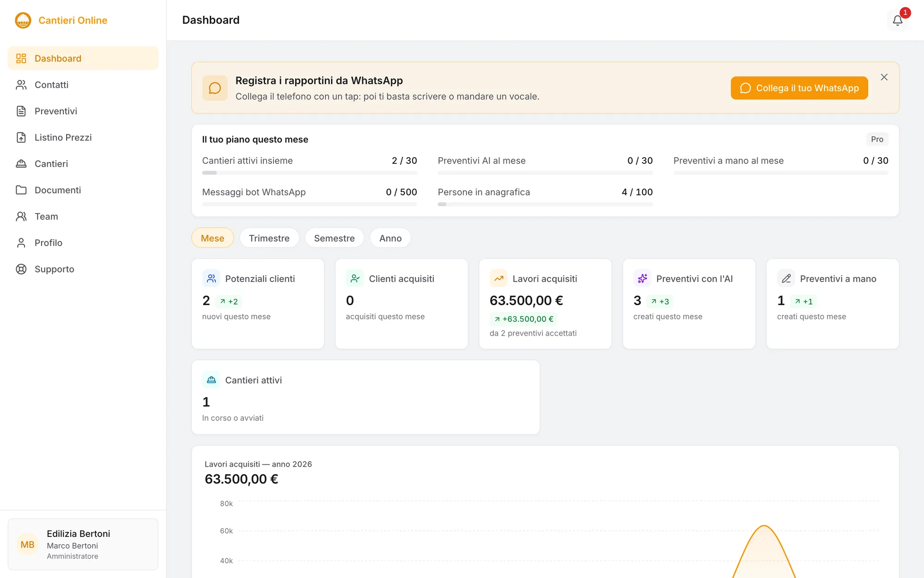924x578 pixels.
Task: Click the MB user avatar
Action: pyautogui.click(x=27, y=545)
